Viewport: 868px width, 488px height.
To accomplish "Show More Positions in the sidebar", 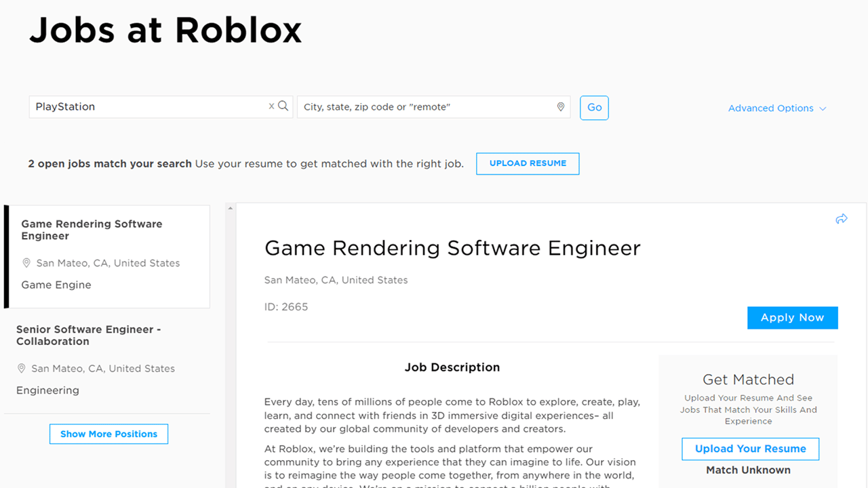I will 108,434.
